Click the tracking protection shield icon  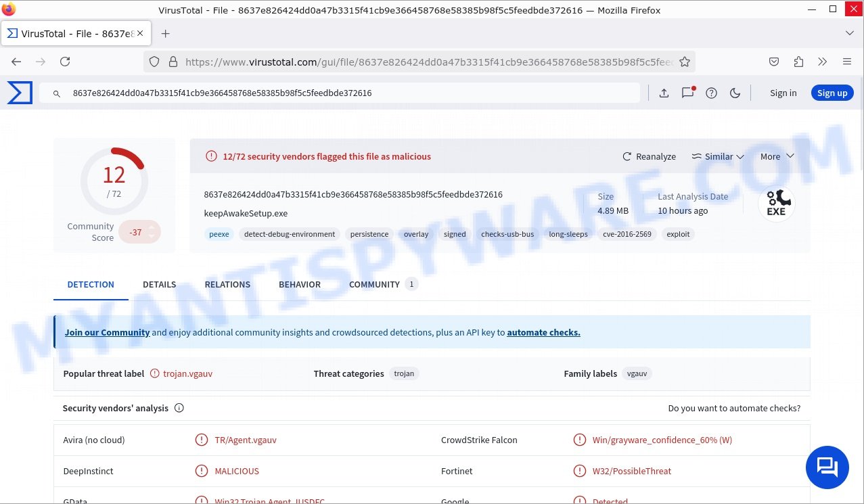[x=154, y=62]
